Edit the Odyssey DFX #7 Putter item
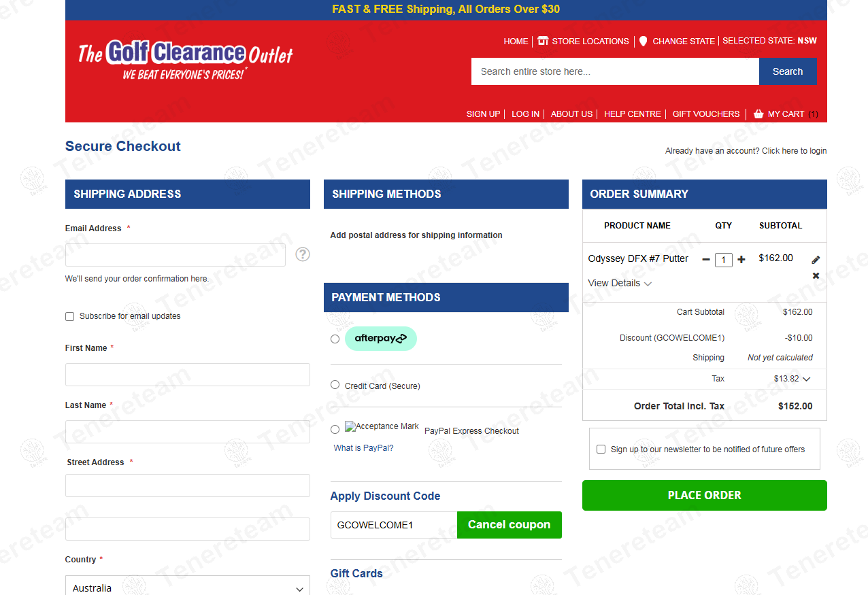868x595 pixels. tap(816, 260)
